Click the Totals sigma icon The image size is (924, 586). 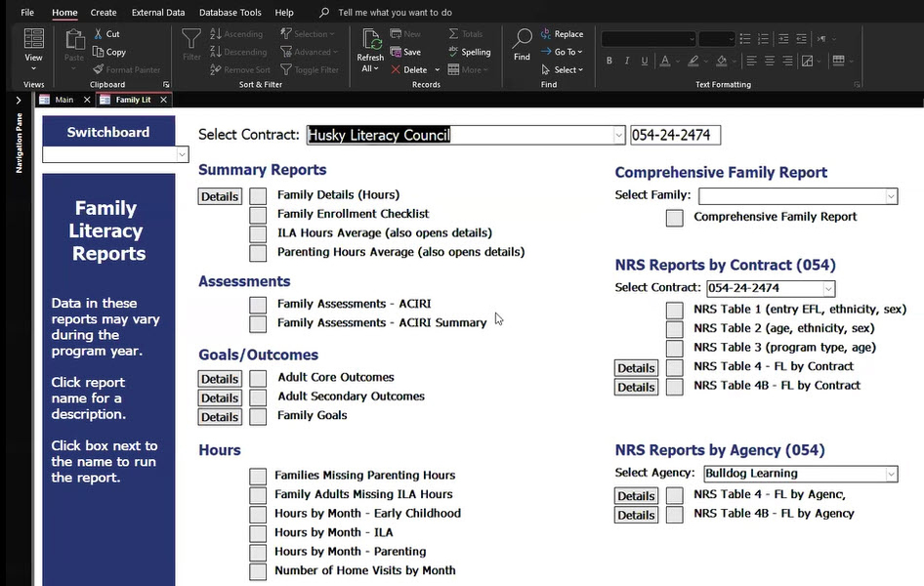[453, 34]
